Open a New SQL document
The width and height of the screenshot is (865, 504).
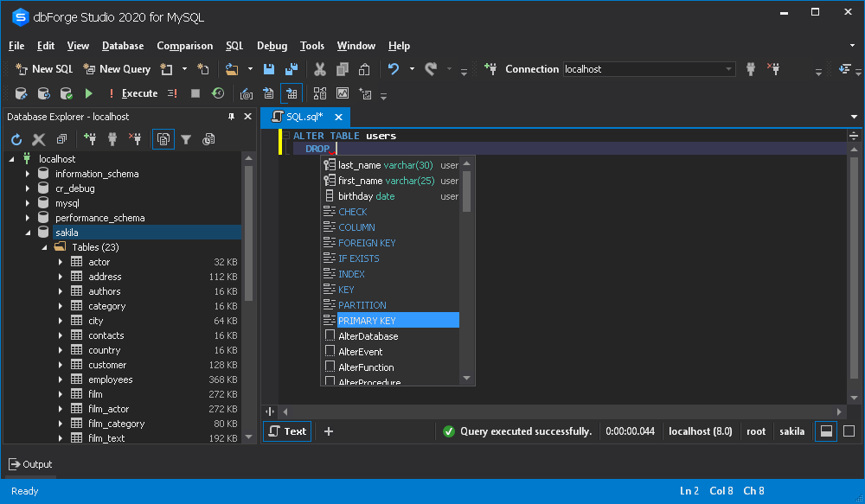(x=43, y=68)
